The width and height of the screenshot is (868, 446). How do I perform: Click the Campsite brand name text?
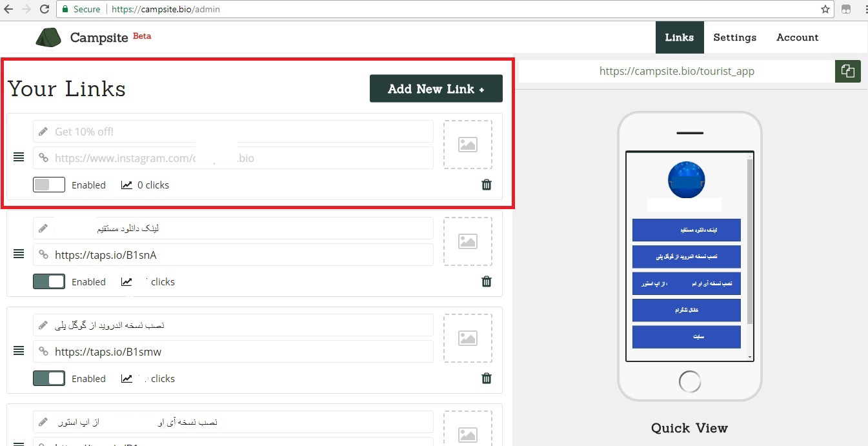coord(99,37)
